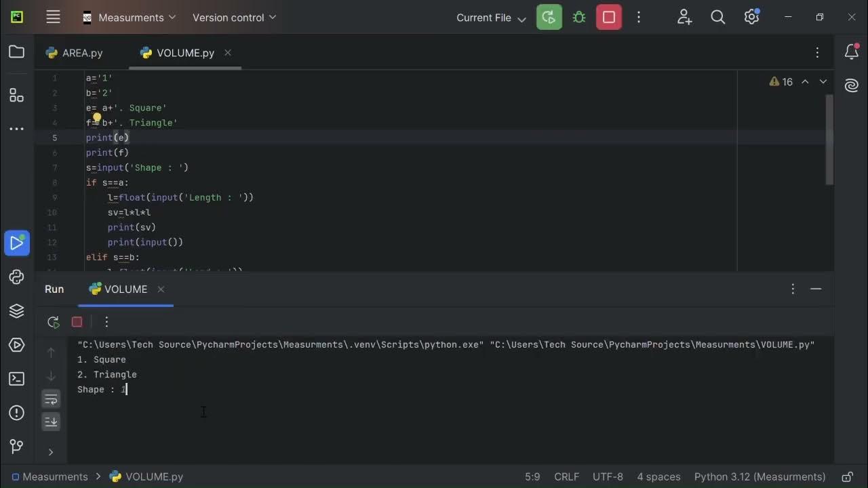Open Search Everywhere magnifier
Viewport: 868px width, 488px height.
click(x=718, y=18)
